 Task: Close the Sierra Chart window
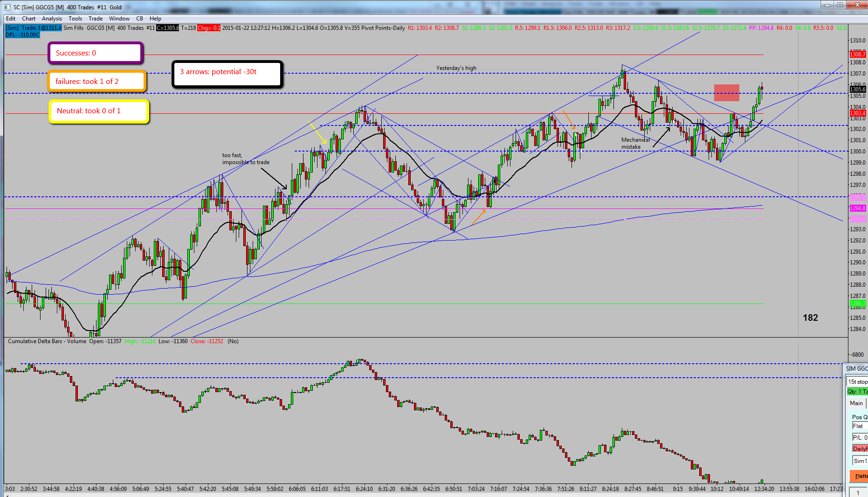click(x=857, y=5)
